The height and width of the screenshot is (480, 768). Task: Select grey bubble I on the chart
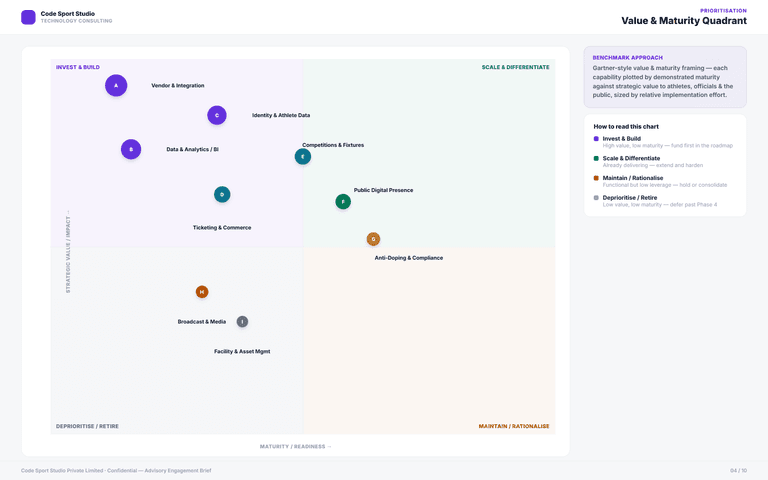pos(242,322)
